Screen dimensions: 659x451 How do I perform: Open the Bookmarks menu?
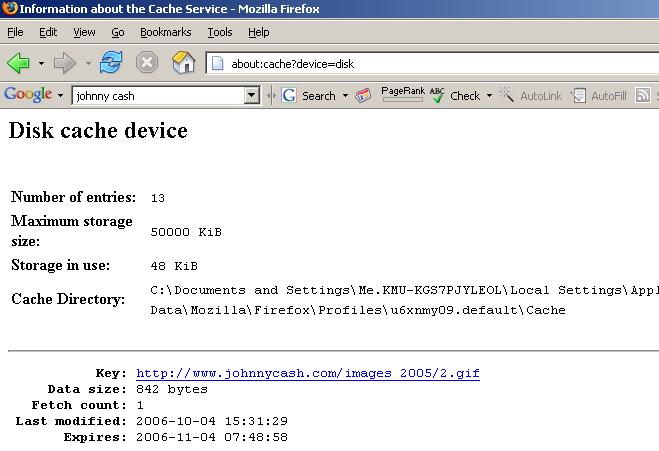(166, 32)
